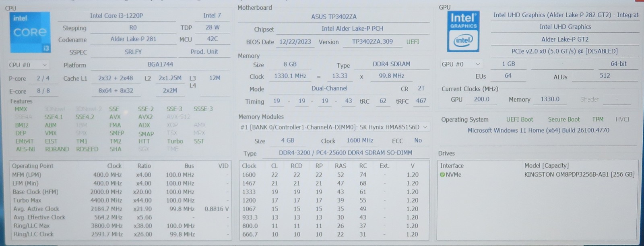Click the Microsoft Windows 11 Home build text

click(x=538, y=130)
